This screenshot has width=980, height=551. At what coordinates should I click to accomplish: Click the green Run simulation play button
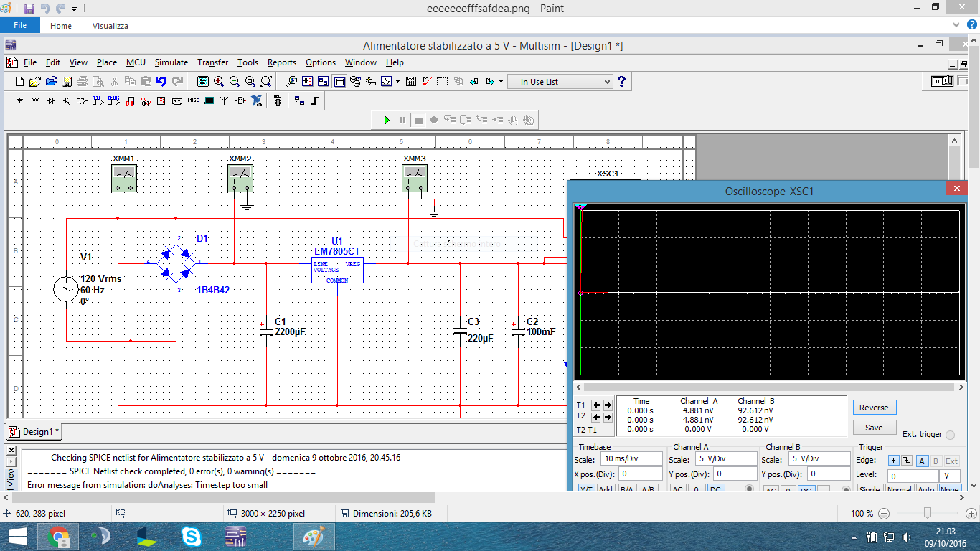click(387, 120)
